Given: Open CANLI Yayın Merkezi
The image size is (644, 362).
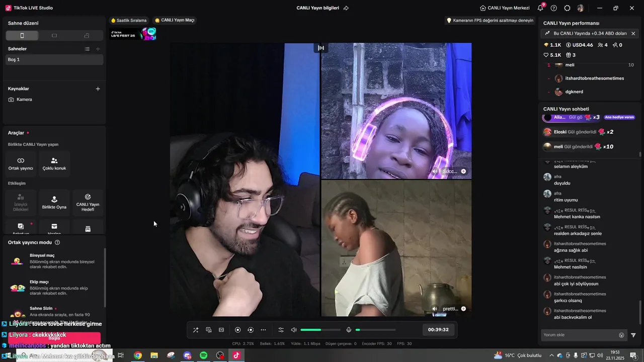Looking at the screenshot, I should [505, 8].
